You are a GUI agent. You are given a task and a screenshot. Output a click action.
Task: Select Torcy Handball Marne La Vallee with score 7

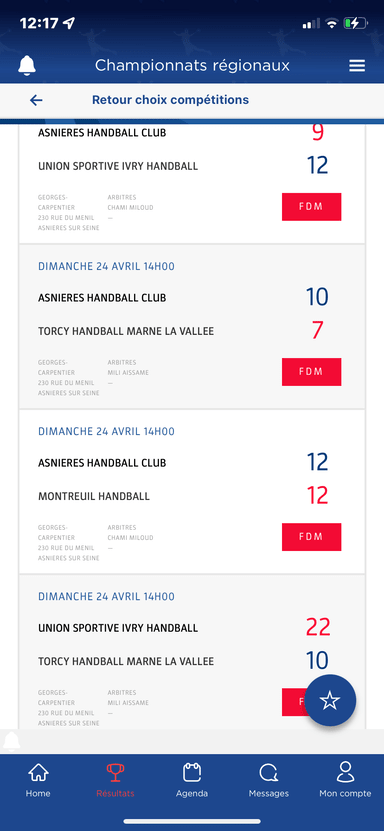coord(126,331)
